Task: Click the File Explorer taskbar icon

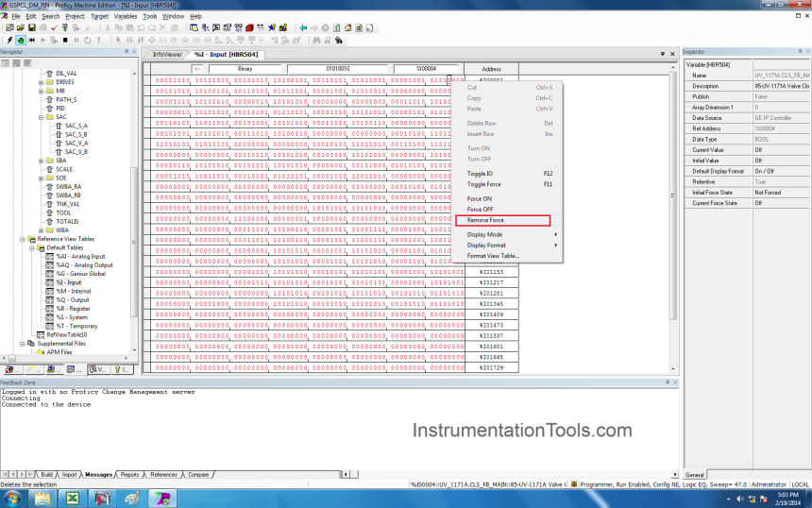Action: 42,499
